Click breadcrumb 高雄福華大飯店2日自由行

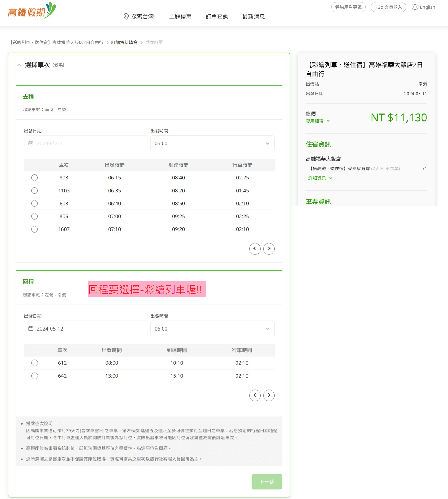pyautogui.click(x=56, y=42)
